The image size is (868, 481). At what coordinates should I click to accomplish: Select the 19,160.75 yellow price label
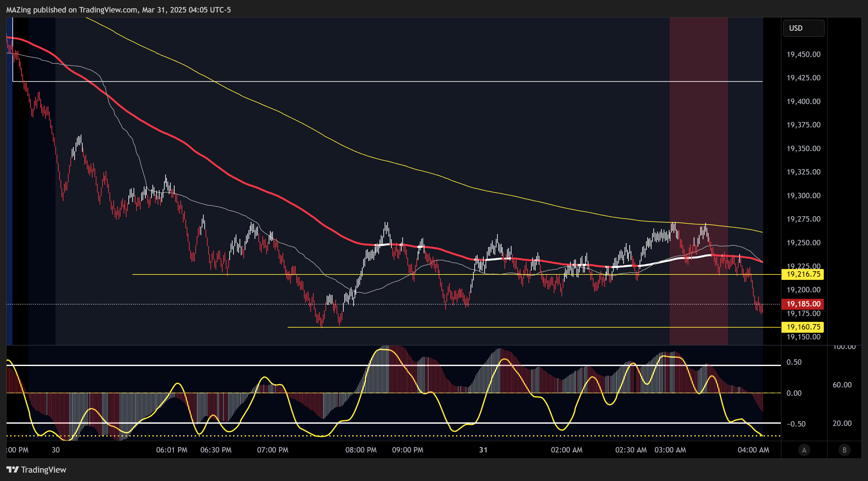tap(802, 327)
